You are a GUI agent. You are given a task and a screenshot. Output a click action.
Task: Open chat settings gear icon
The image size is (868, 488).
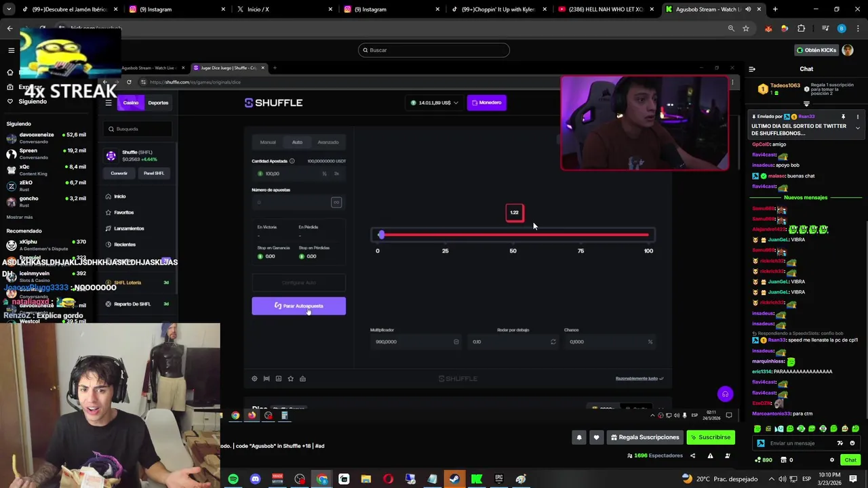pyautogui.click(x=832, y=460)
